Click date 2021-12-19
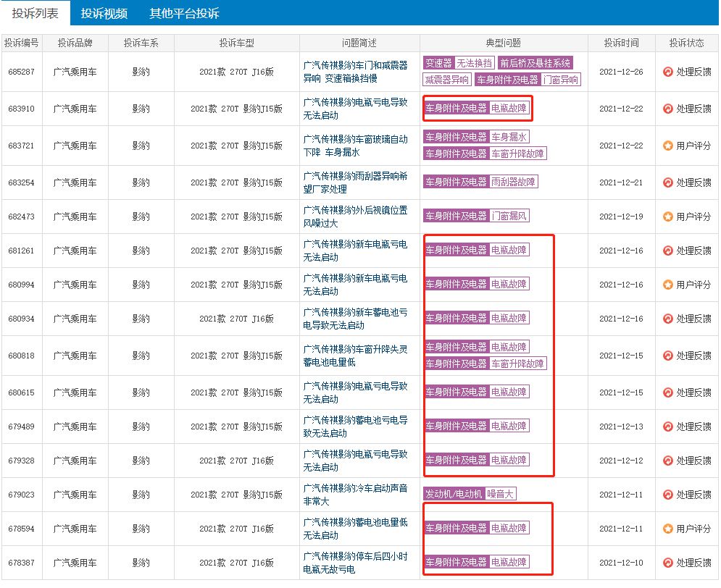 pos(621,217)
